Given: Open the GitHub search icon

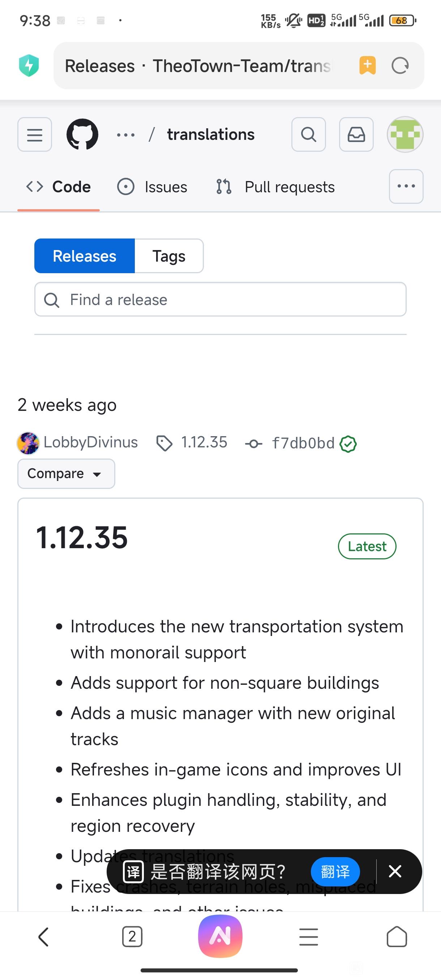Looking at the screenshot, I should [x=308, y=135].
